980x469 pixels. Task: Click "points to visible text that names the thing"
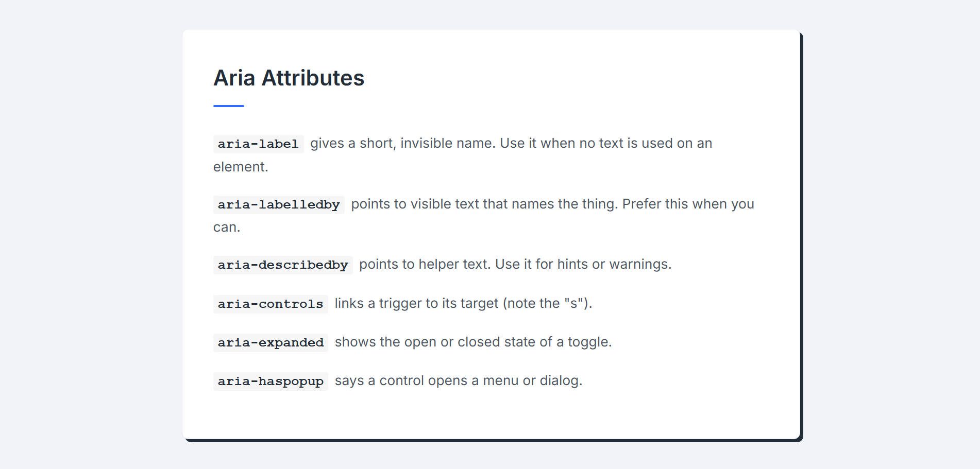(x=483, y=204)
